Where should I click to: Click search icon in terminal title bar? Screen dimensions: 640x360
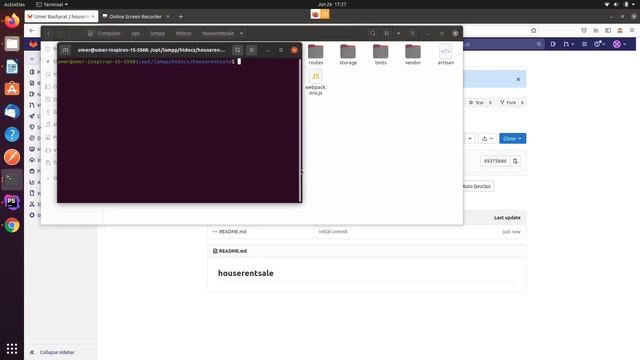click(238, 50)
